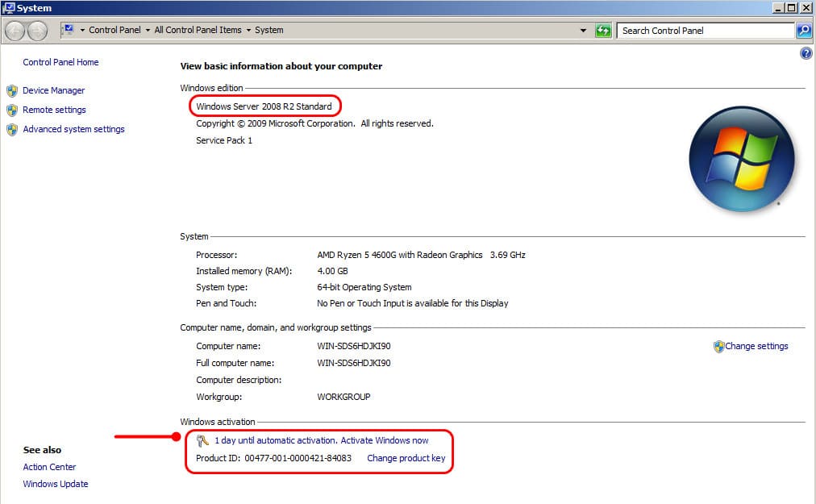Click the activation keys icon
This screenshot has height=504, width=816.
click(x=202, y=441)
